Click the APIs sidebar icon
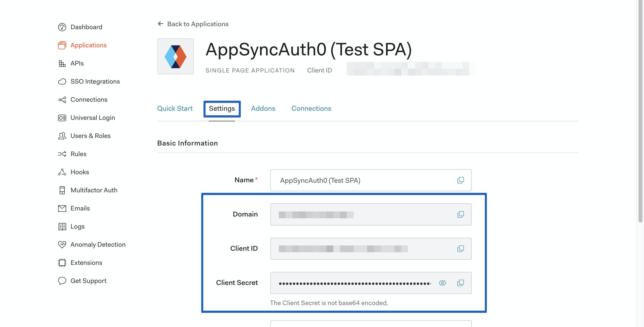 coord(62,63)
